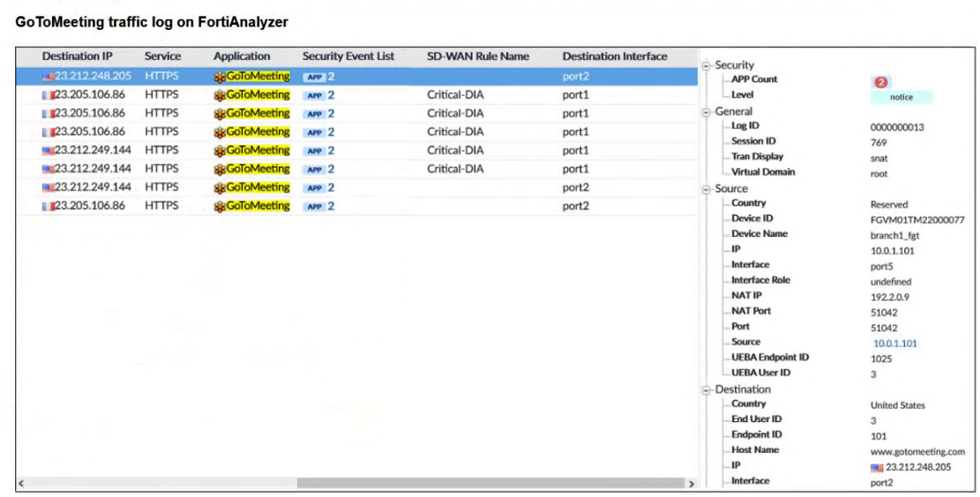Click the US flag in the Destination IP detail
The image size is (980, 497).
point(877,468)
